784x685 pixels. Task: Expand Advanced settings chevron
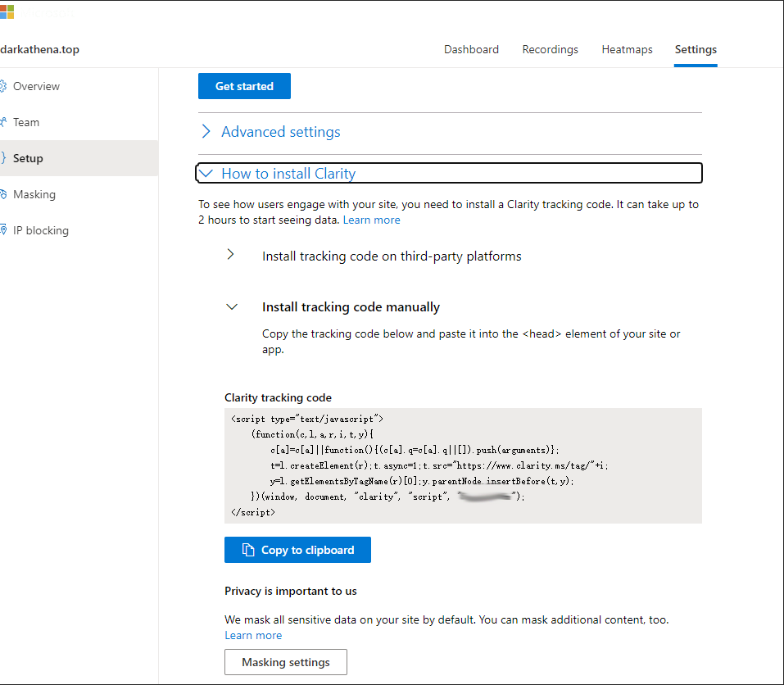(x=206, y=131)
